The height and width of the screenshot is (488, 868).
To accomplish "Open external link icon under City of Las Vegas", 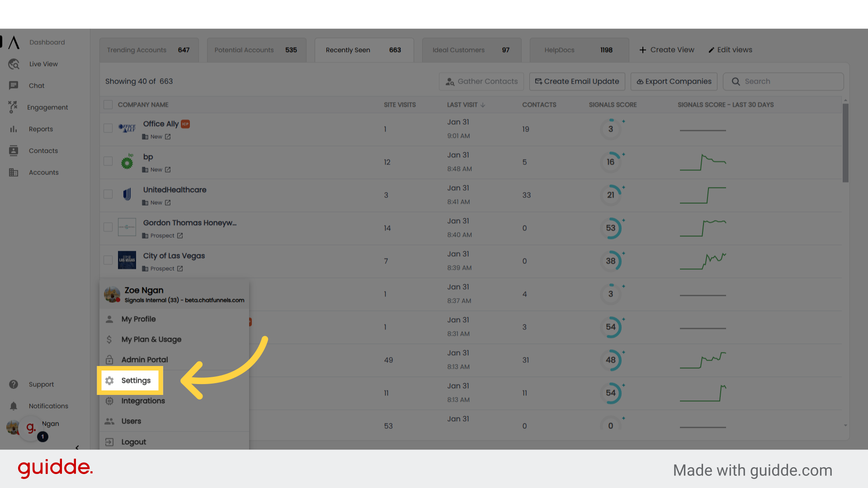I will point(180,269).
